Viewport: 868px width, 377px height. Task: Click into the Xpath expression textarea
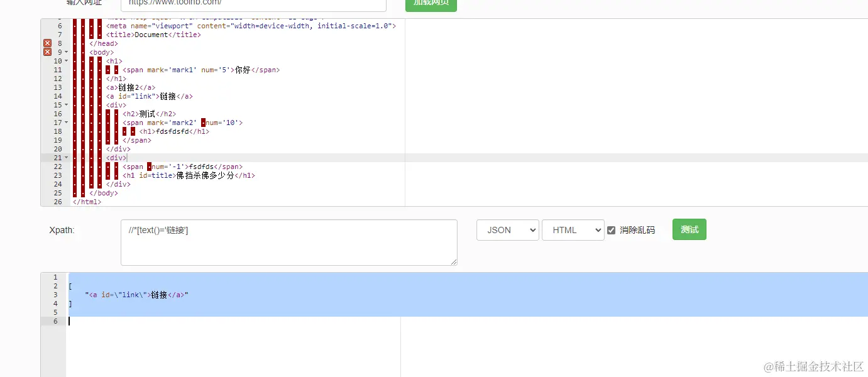click(x=289, y=243)
